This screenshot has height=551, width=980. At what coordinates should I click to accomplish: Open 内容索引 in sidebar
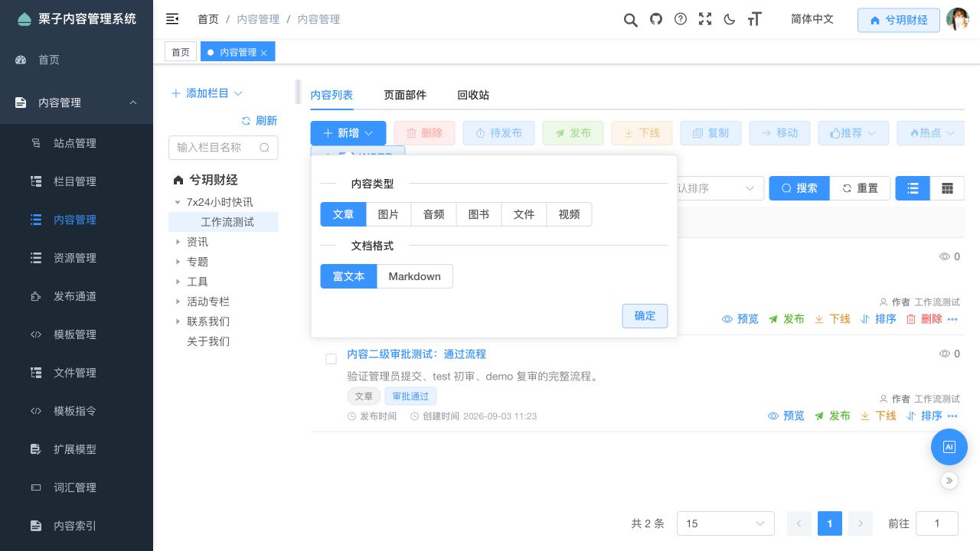tap(77, 526)
